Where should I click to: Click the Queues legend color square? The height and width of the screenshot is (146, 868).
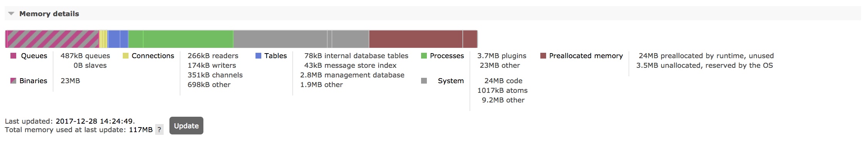click(x=13, y=56)
